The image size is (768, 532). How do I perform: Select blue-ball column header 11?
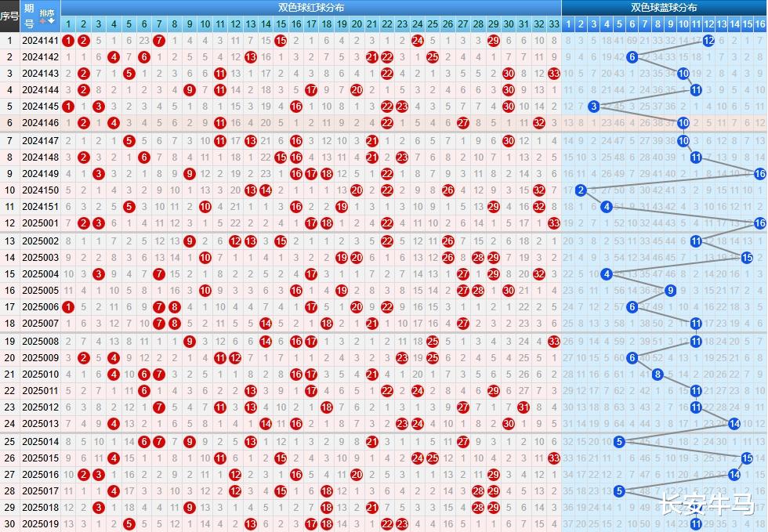[x=696, y=24]
